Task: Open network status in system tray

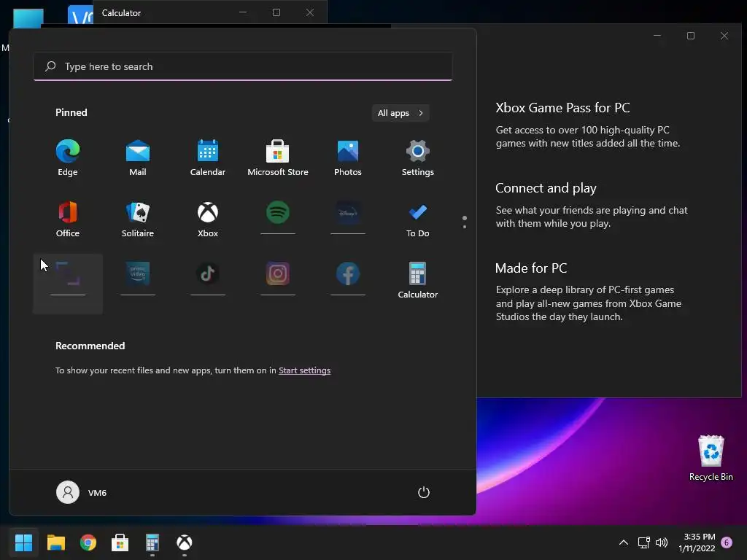Action: (x=643, y=542)
